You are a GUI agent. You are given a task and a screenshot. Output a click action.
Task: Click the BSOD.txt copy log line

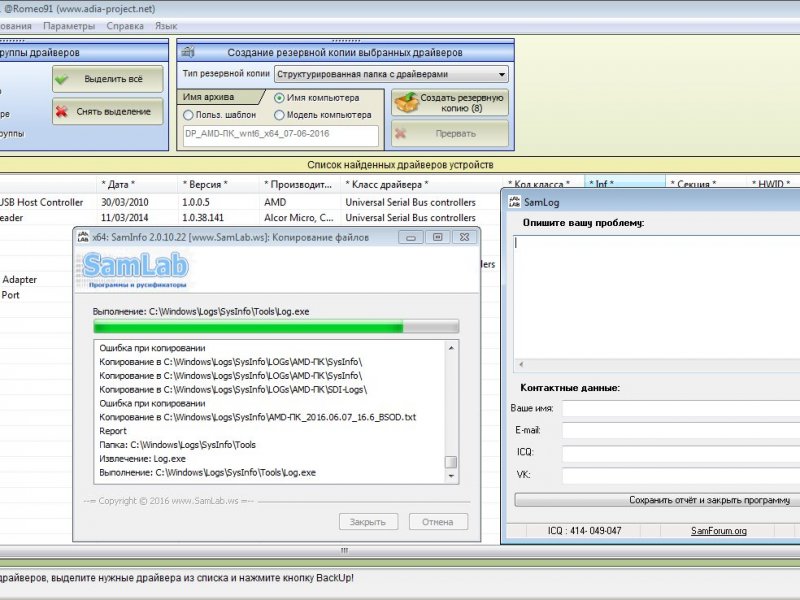(258, 417)
